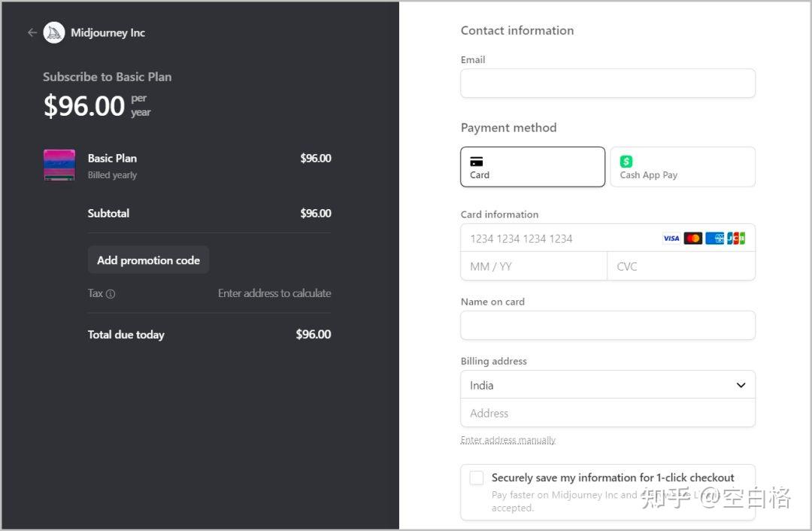Click the Cash App Pay green icon
The image size is (812, 531).
point(626,161)
